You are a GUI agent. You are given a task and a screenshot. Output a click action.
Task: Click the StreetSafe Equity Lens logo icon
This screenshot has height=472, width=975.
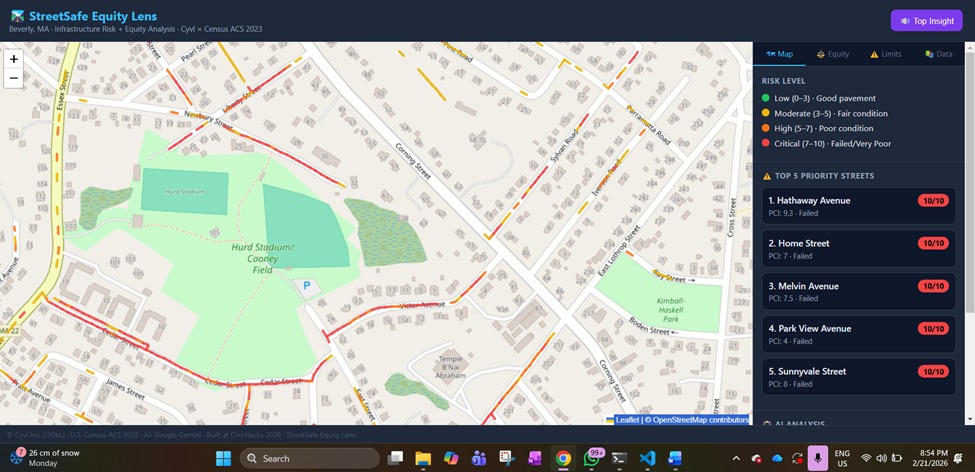17,16
